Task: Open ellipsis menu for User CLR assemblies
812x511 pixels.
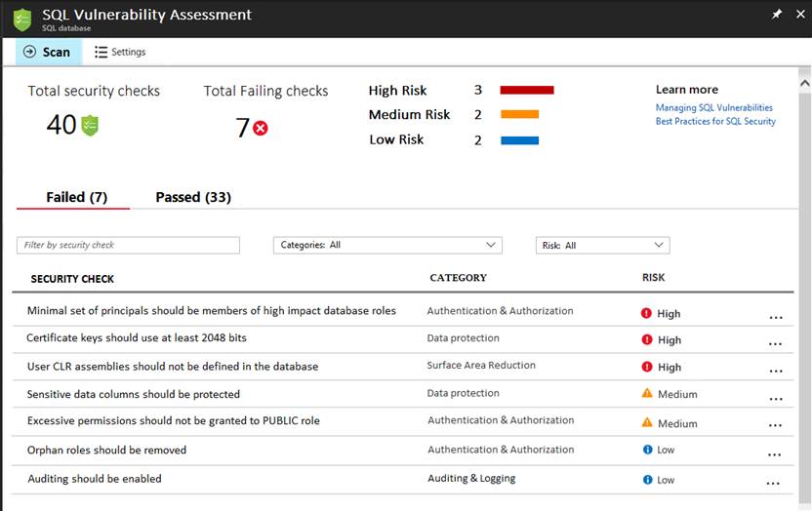Action: [x=776, y=371]
